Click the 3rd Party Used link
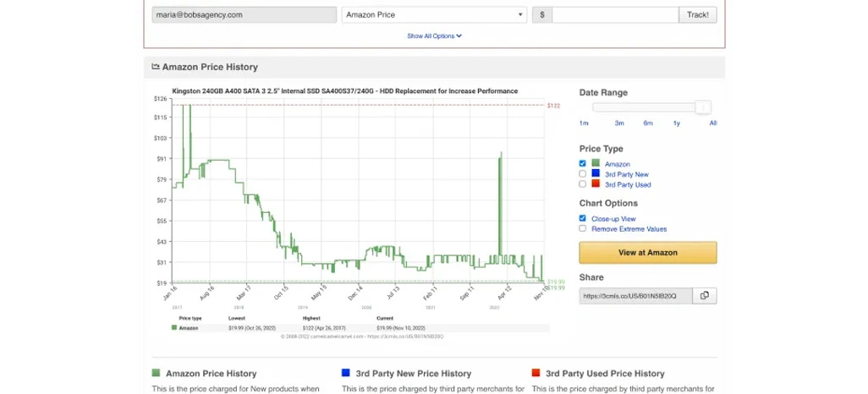This screenshot has width=868, height=394. click(628, 185)
